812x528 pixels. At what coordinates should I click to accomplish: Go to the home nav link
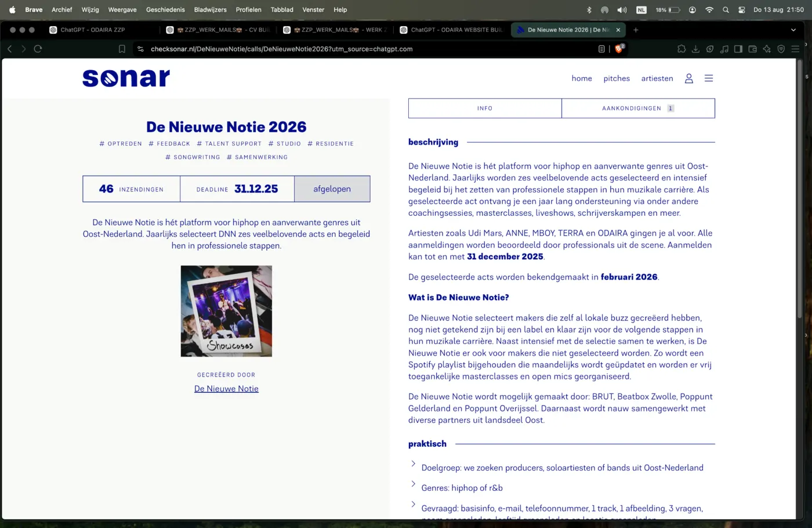tap(582, 78)
